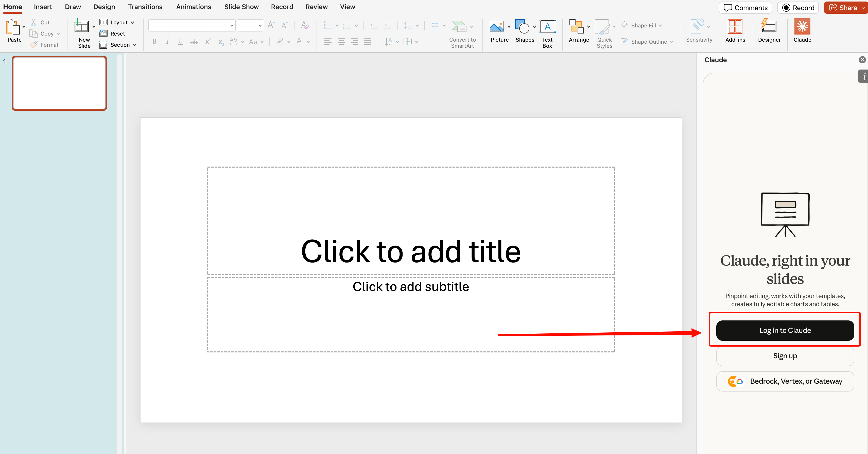Open the Add-ins gallery
The height and width of the screenshot is (454, 868).
[x=735, y=32]
